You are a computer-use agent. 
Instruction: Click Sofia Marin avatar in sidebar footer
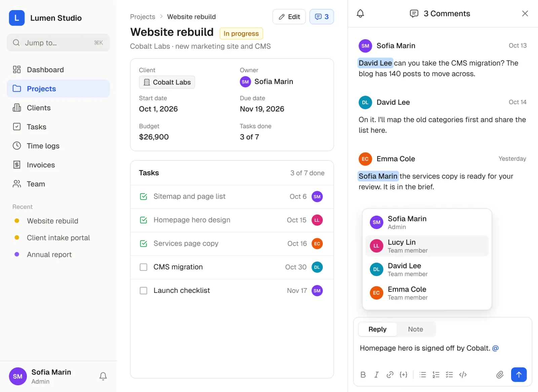click(x=17, y=376)
